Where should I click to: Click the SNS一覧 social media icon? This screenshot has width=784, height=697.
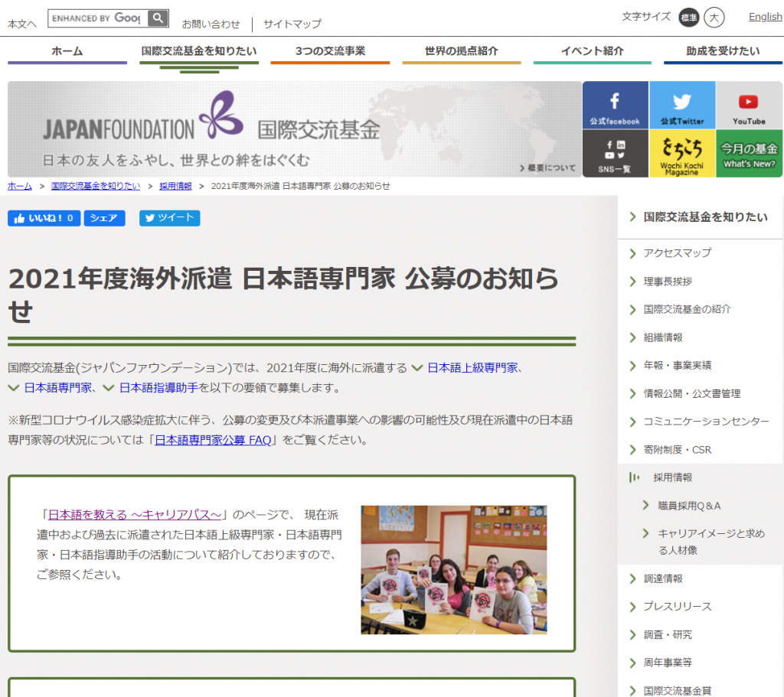pos(615,154)
